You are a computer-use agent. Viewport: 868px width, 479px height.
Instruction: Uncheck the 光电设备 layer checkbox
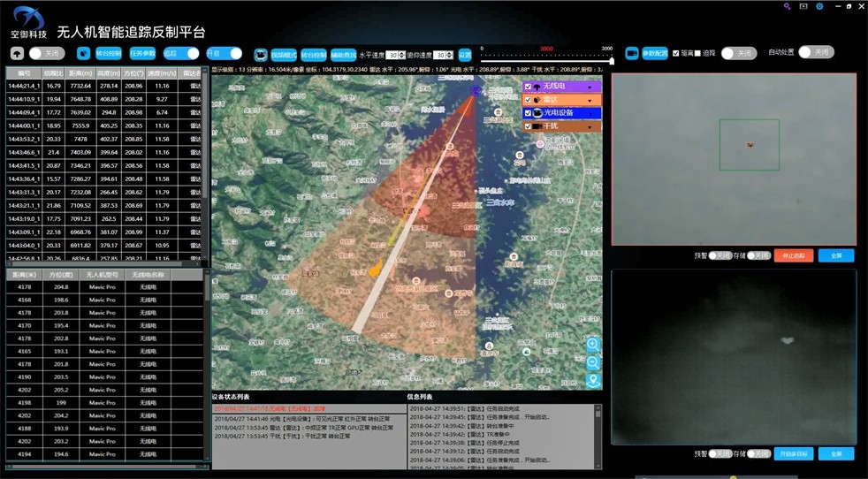pos(528,113)
